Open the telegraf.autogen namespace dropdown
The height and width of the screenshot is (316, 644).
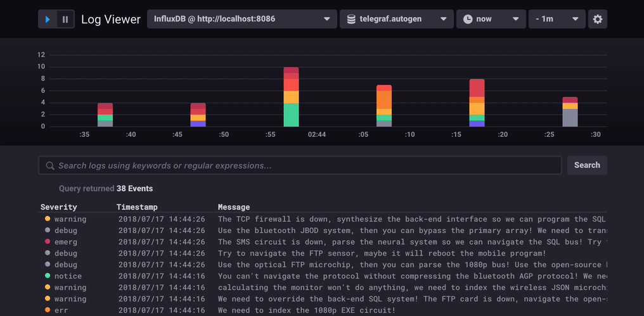point(396,19)
